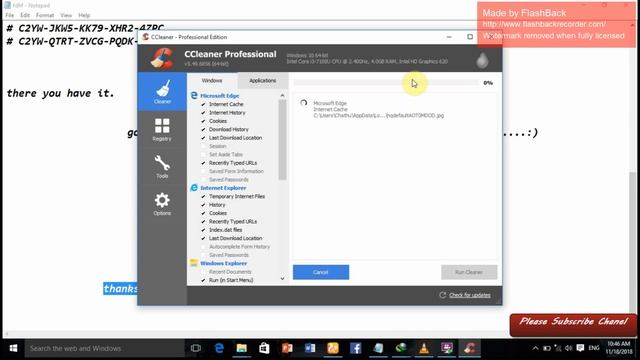The width and height of the screenshot is (640, 360).
Task: Toggle the Index.dat files checkbox
Action: coord(203,230)
